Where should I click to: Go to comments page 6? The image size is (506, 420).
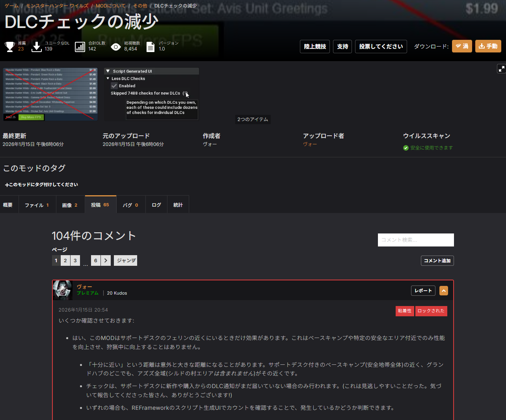click(x=95, y=261)
